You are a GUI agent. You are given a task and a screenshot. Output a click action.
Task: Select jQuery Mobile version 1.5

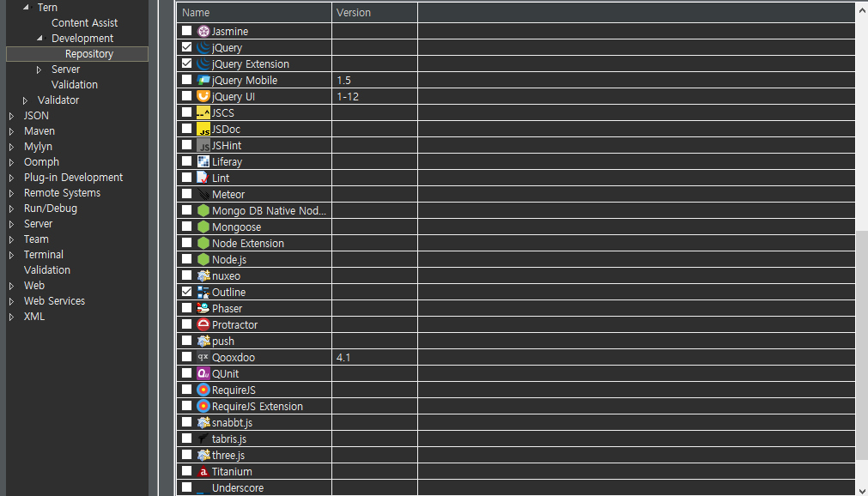pyautogui.click(x=375, y=81)
